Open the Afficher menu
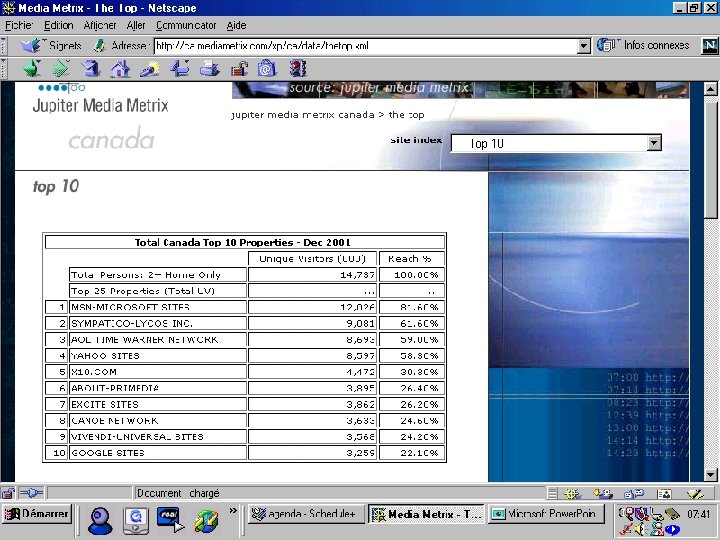Viewport: 720px width, 540px height. coord(99,25)
